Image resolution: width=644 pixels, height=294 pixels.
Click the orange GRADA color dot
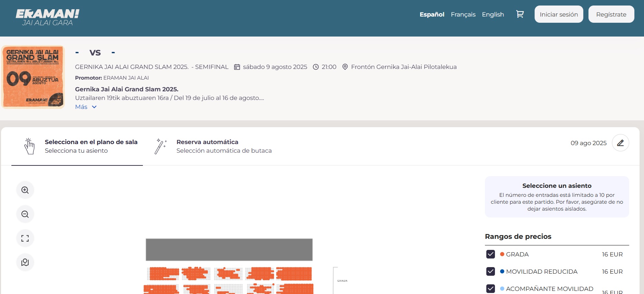[502, 254]
